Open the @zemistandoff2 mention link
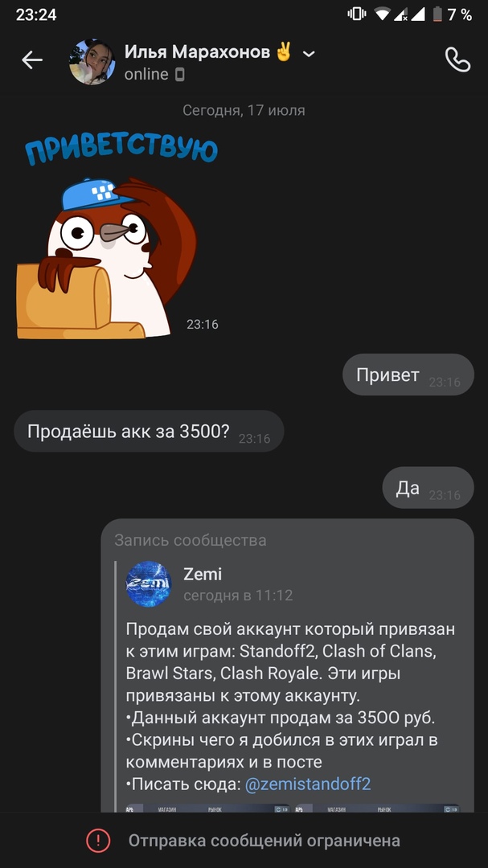The height and width of the screenshot is (868, 488). click(x=307, y=784)
